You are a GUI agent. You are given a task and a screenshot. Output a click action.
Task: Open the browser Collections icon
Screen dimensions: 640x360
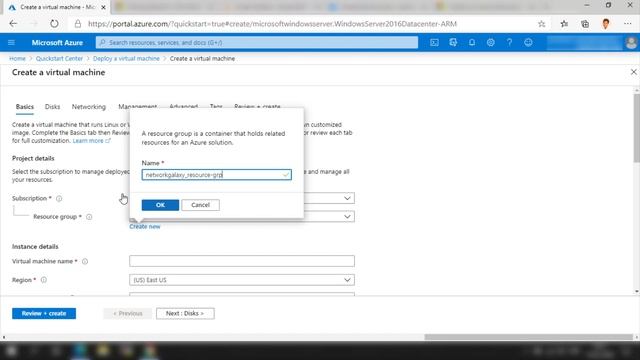coord(585,24)
